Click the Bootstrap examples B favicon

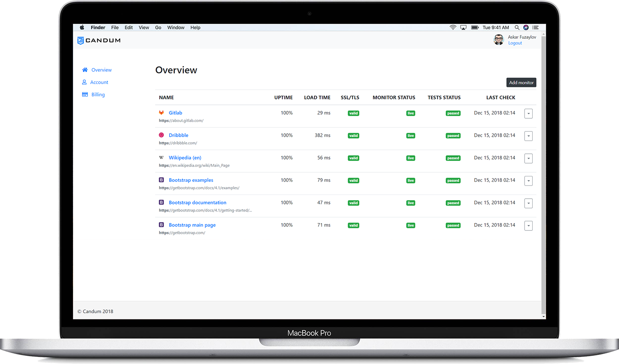click(x=161, y=180)
